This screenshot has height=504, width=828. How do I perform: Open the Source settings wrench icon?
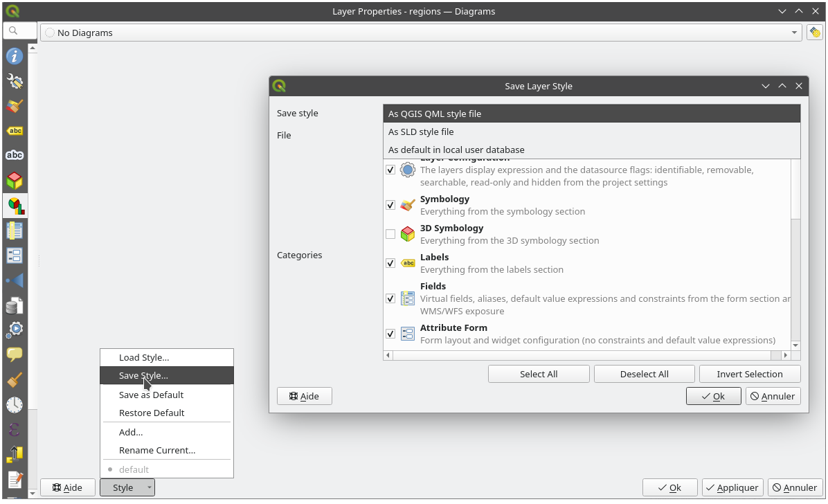point(15,81)
